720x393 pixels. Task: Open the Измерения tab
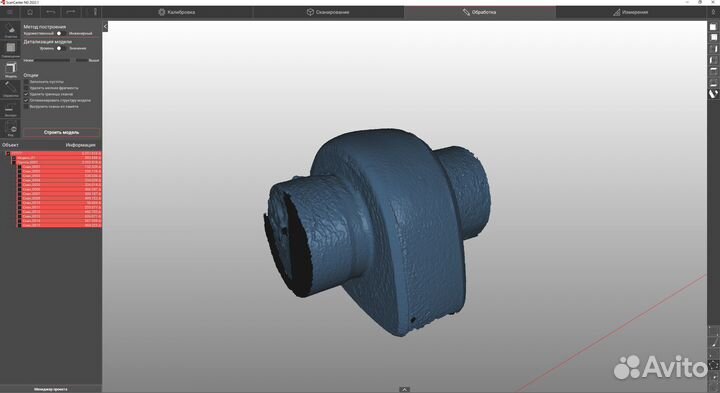coord(631,12)
